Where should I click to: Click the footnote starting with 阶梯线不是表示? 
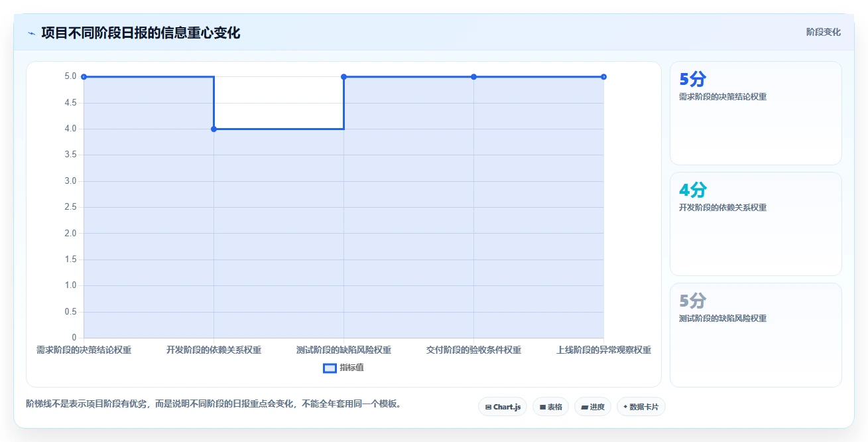coord(214,404)
